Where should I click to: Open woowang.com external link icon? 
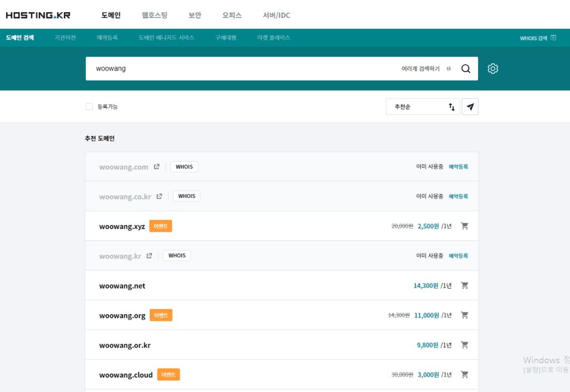157,167
